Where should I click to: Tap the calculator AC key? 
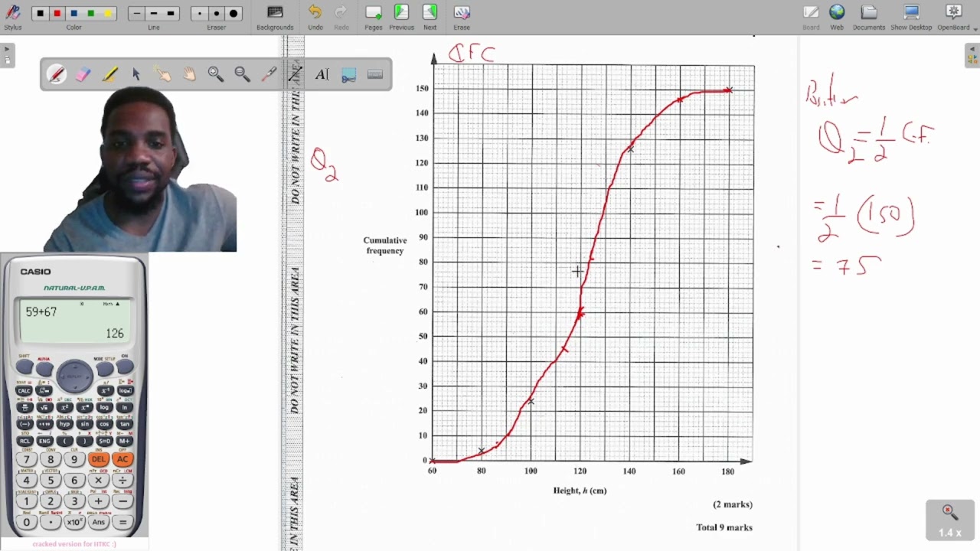point(122,459)
